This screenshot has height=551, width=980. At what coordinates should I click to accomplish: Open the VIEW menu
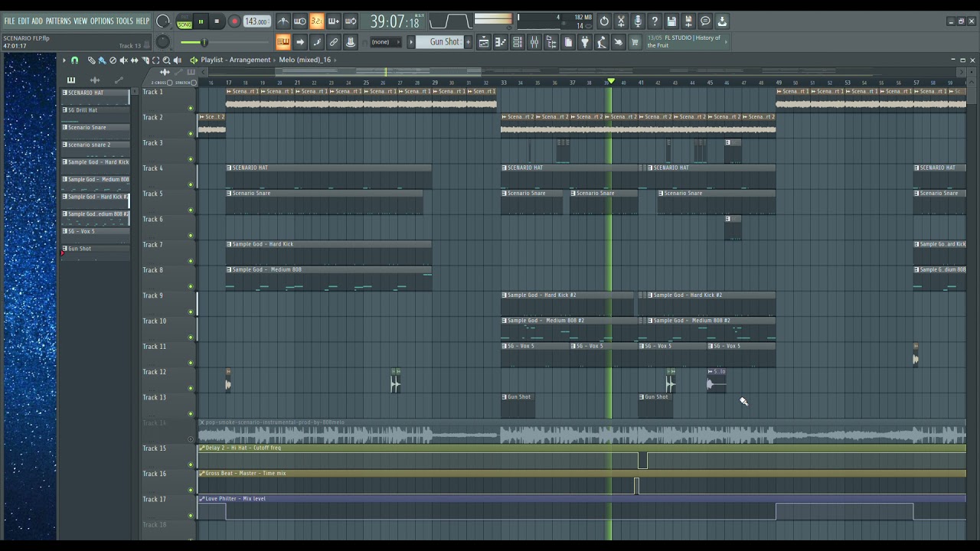pyautogui.click(x=80, y=21)
